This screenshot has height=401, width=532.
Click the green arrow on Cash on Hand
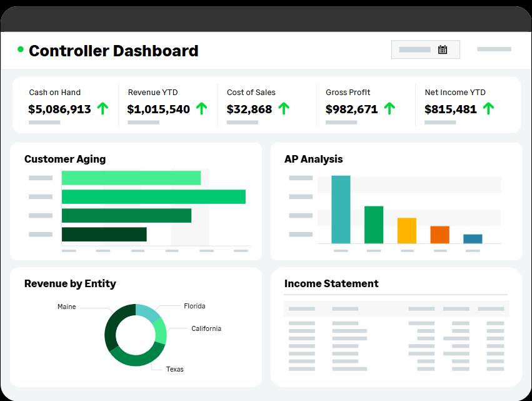pyautogui.click(x=103, y=108)
